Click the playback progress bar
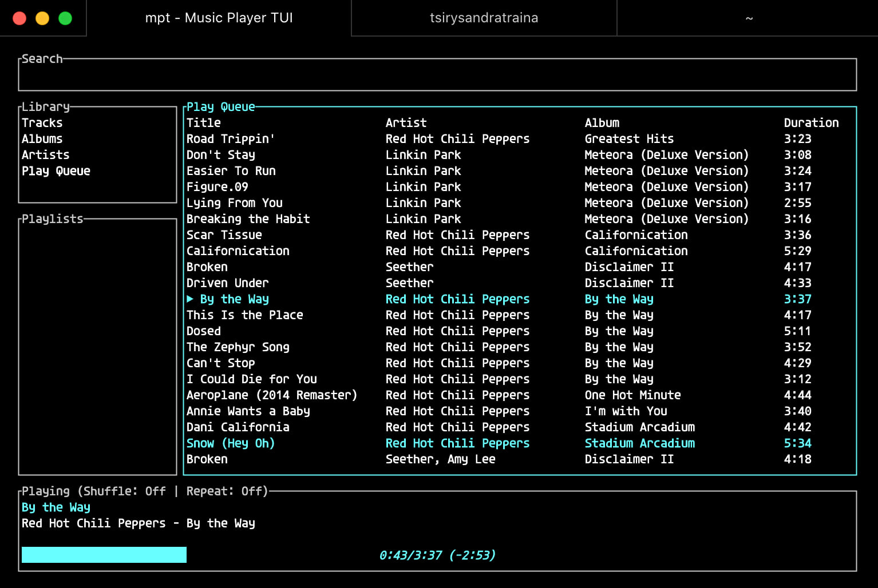Viewport: 878px width, 588px height. (438, 555)
